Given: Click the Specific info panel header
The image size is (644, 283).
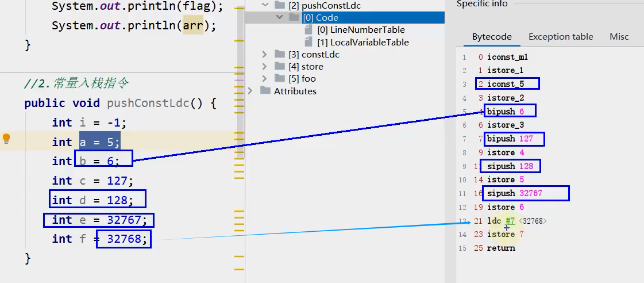Looking at the screenshot, I should [x=482, y=3].
